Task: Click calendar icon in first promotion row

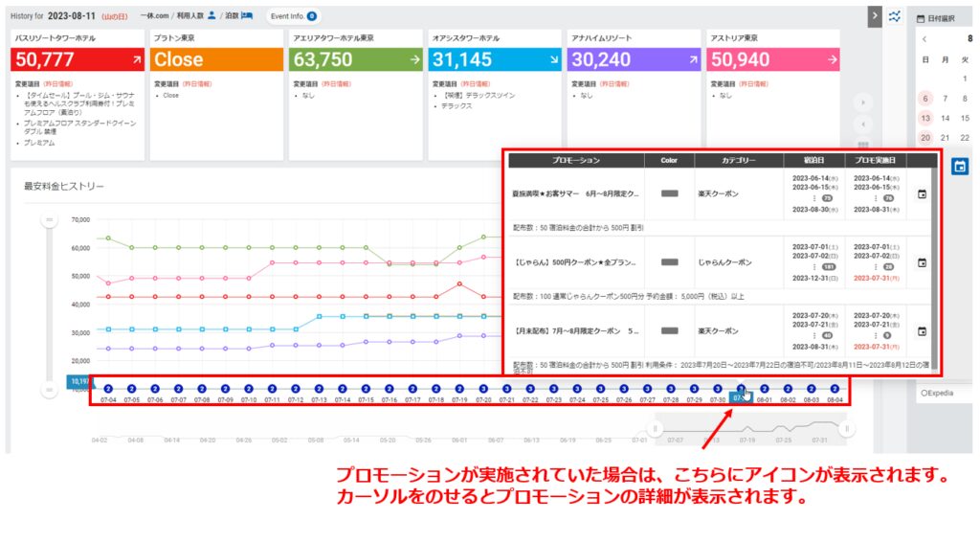Action: point(922,194)
